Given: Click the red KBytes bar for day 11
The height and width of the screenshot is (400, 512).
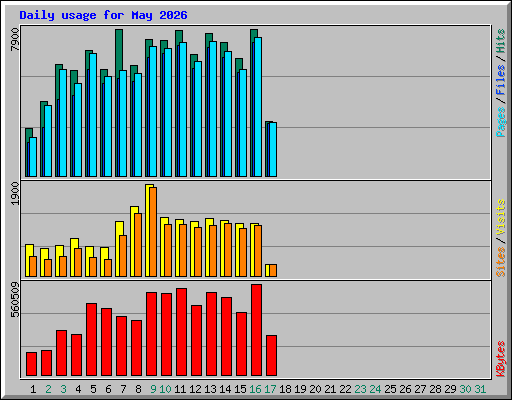Looking at the screenshot, I should 181,332.
